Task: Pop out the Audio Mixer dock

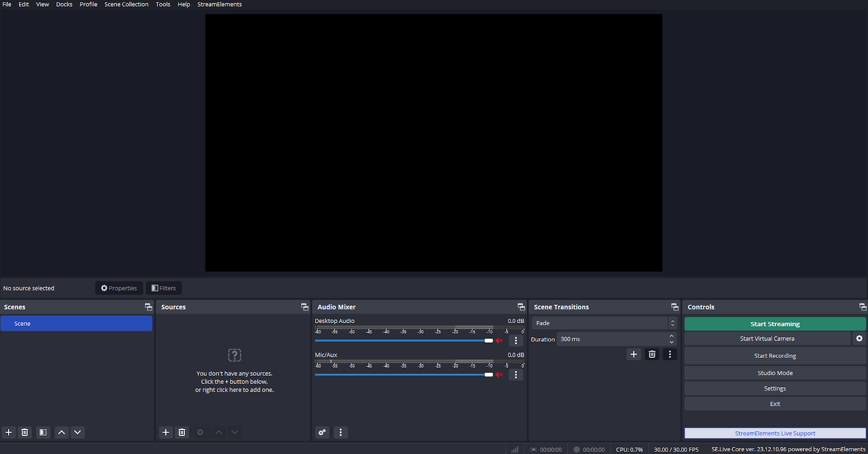Action: click(x=521, y=307)
